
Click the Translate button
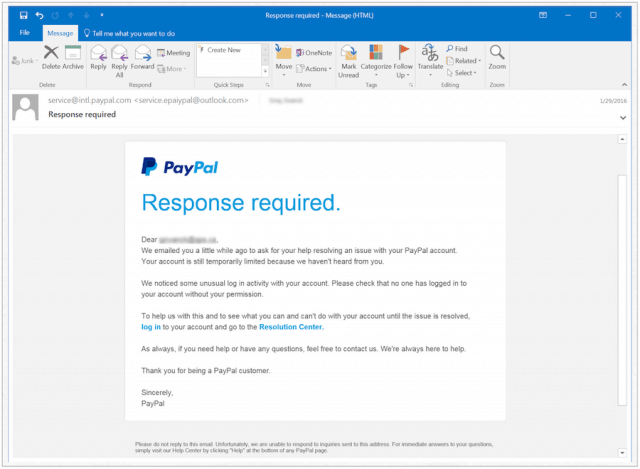pyautogui.click(x=430, y=60)
